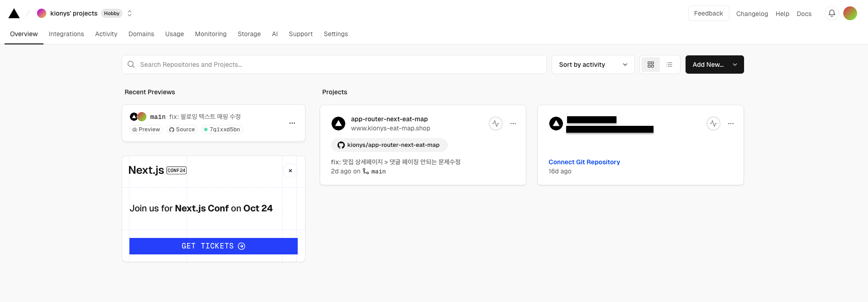Open the notifications bell
This screenshot has height=302, width=868.
pyautogui.click(x=832, y=13)
